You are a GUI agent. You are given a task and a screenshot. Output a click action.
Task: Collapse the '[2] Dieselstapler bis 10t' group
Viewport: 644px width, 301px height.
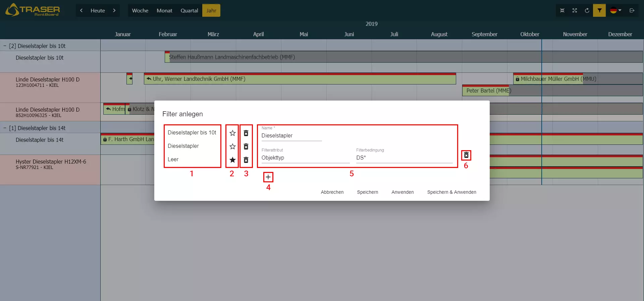click(x=5, y=46)
